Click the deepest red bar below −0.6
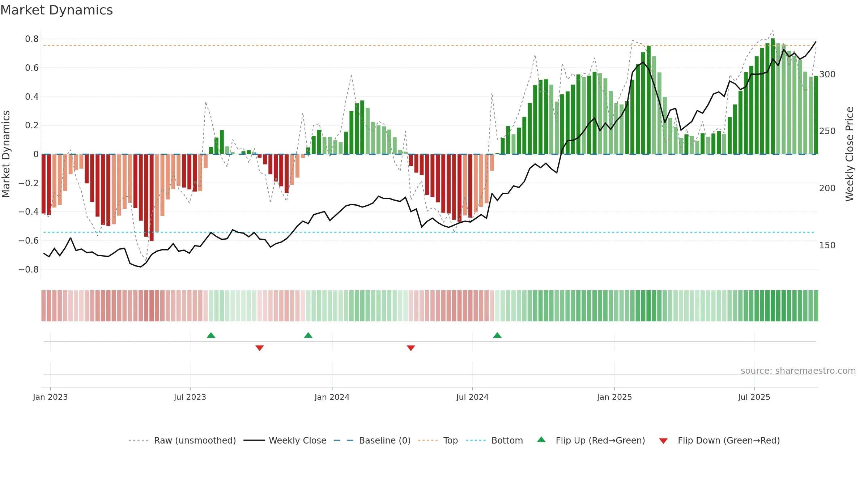Image resolution: width=868 pixels, height=488 pixels. (152, 198)
